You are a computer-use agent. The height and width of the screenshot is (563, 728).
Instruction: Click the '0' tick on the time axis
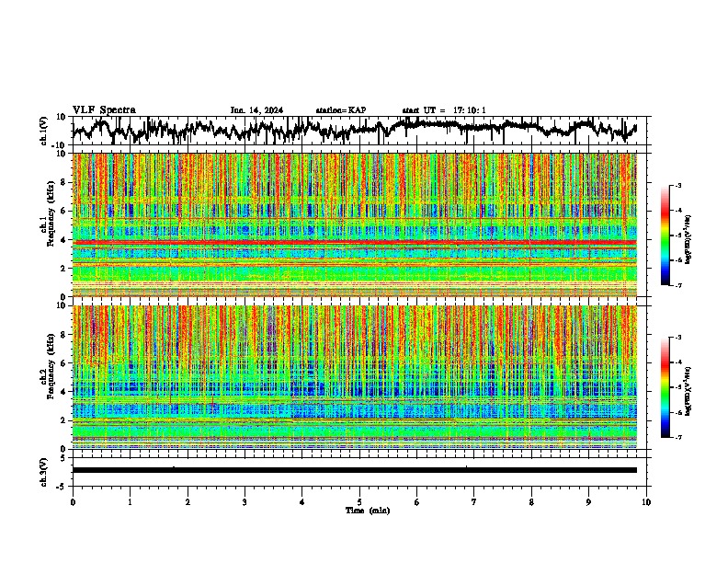click(x=73, y=502)
